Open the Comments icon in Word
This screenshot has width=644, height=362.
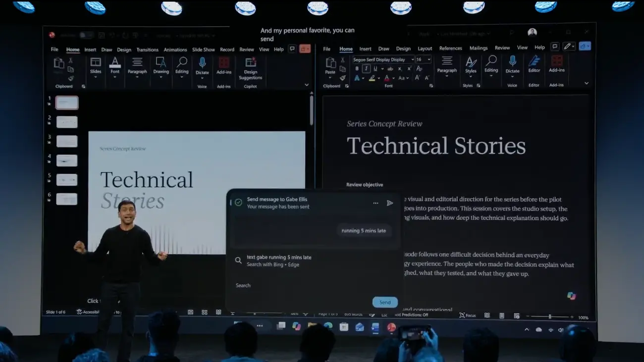coord(555,47)
